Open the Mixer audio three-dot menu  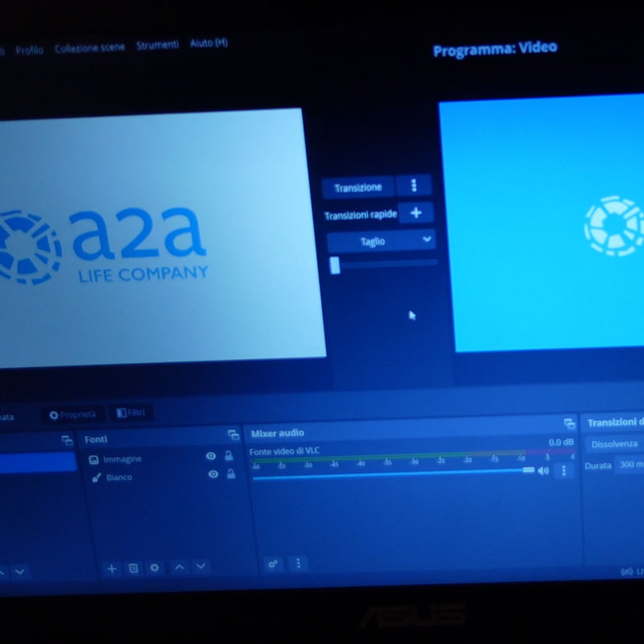tap(299, 563)
